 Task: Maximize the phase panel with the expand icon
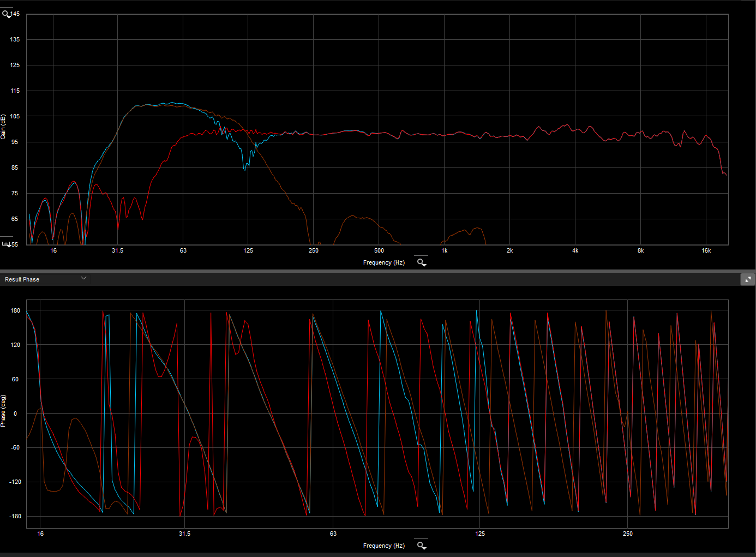click(747, 279)
